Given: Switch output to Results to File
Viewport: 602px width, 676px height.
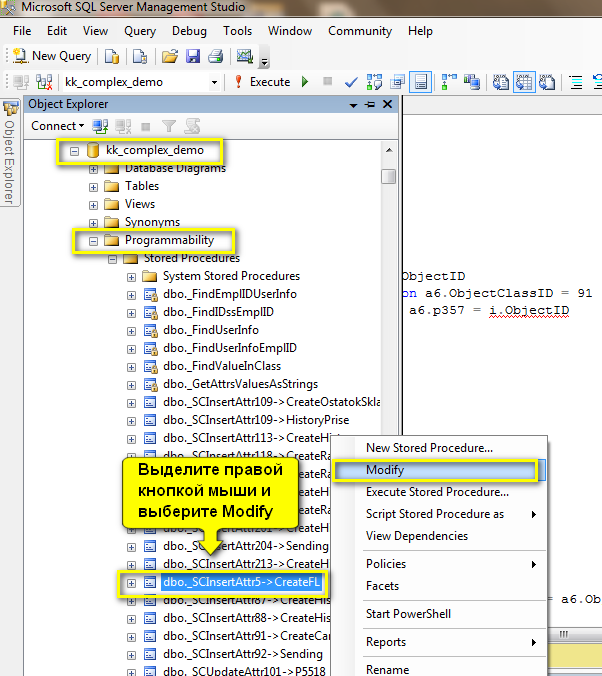Looking at the screenshot, I should (x=547, y=82).
